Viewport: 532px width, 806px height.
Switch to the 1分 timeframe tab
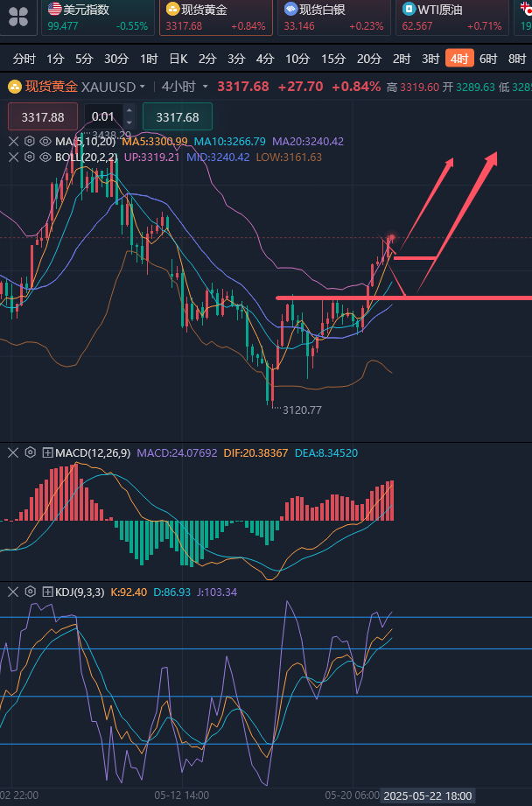(55, 60)
